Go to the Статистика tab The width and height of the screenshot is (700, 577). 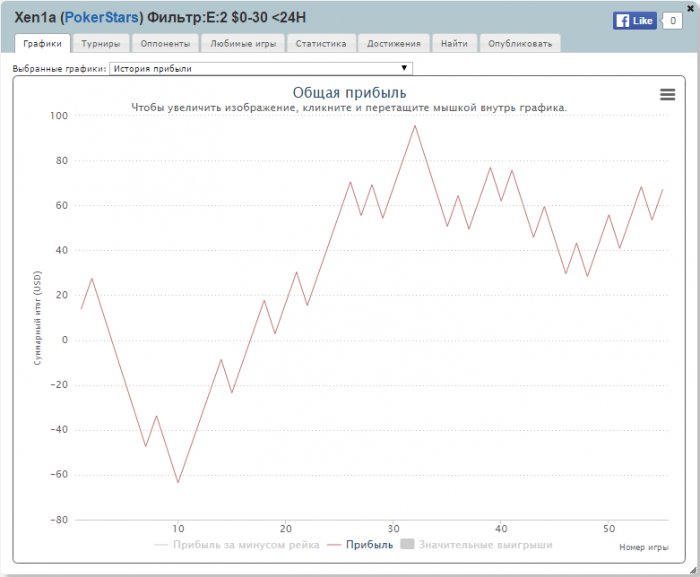(x=321, y=44)
